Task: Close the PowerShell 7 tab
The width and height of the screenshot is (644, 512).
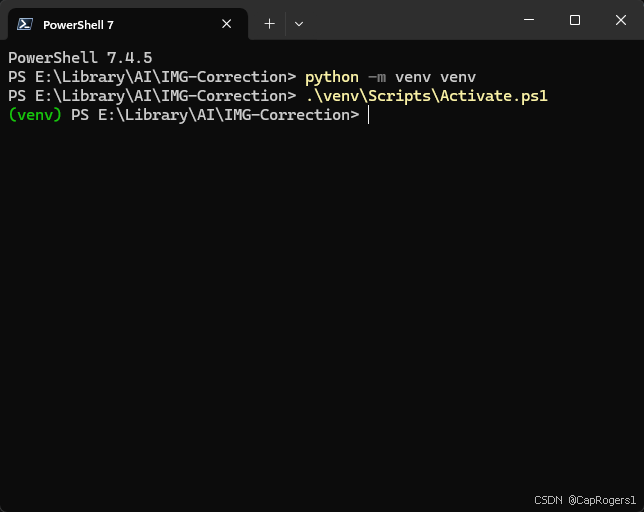Action: pyautogui.click(x=226, y=24)
